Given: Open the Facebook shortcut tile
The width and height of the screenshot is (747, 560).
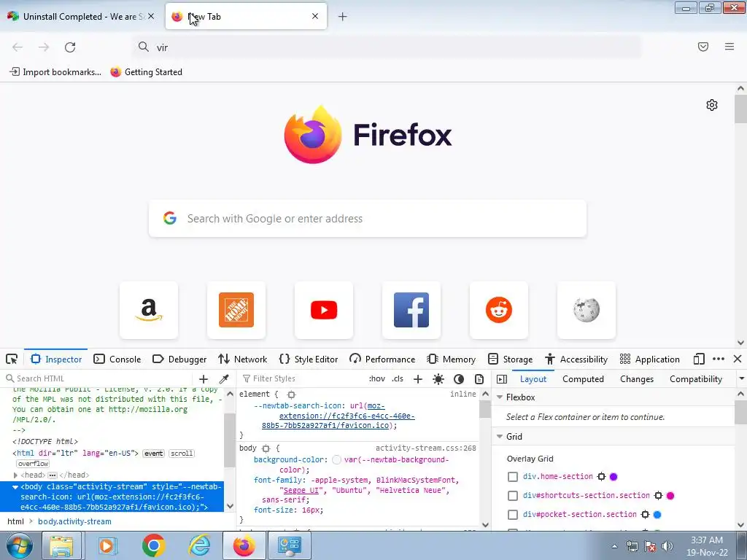Looking at the screenshot, I should (411, 310).
